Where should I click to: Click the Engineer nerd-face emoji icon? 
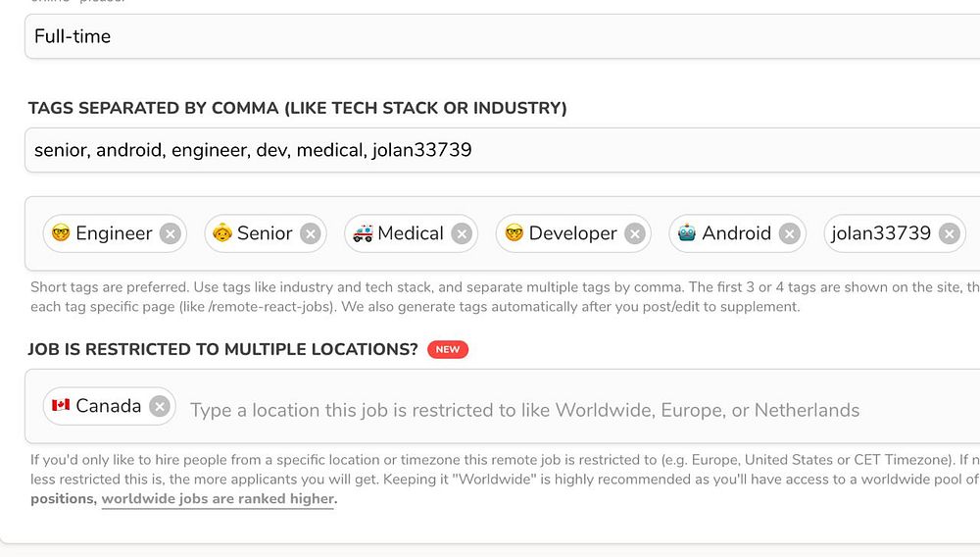click(x=61, y=233)
